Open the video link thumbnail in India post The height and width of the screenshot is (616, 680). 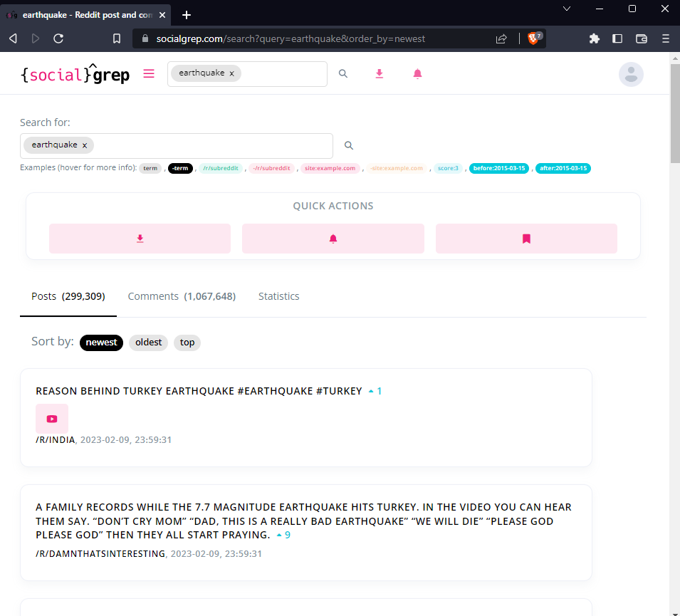tap(52, 419)
